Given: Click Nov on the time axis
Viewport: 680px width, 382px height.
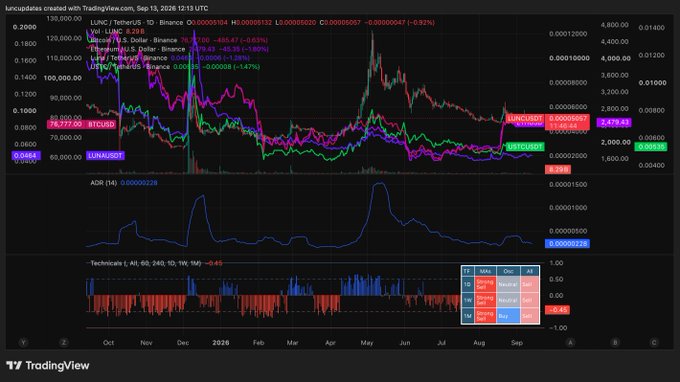Looking at the screenshot, I should (146, 343).
